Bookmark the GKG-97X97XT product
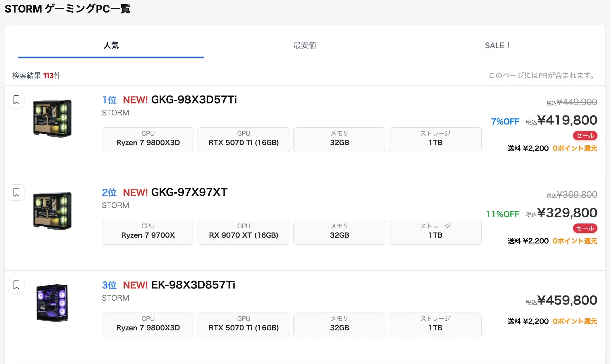This screenshot has width=610, height=364. point(16,192)
